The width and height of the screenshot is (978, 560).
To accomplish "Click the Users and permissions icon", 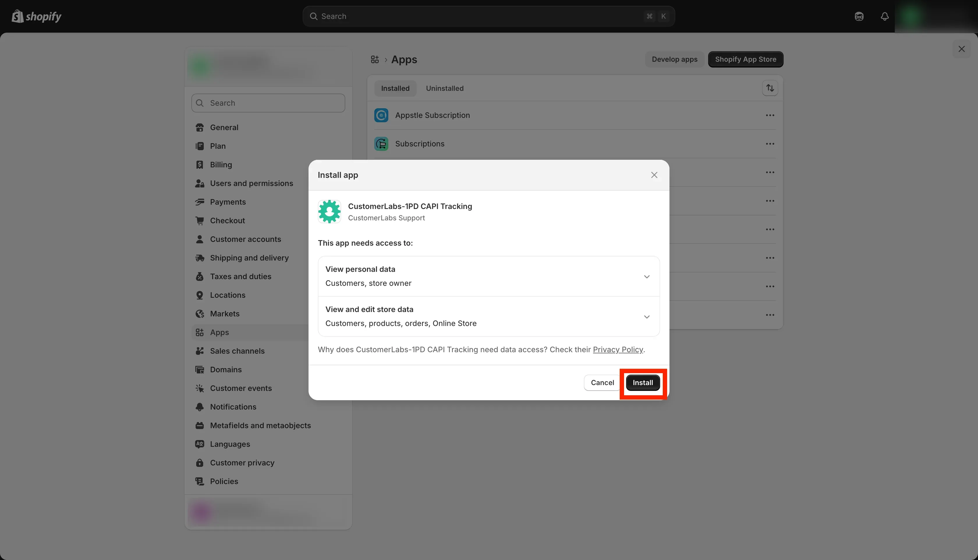I will pos(200,183).
